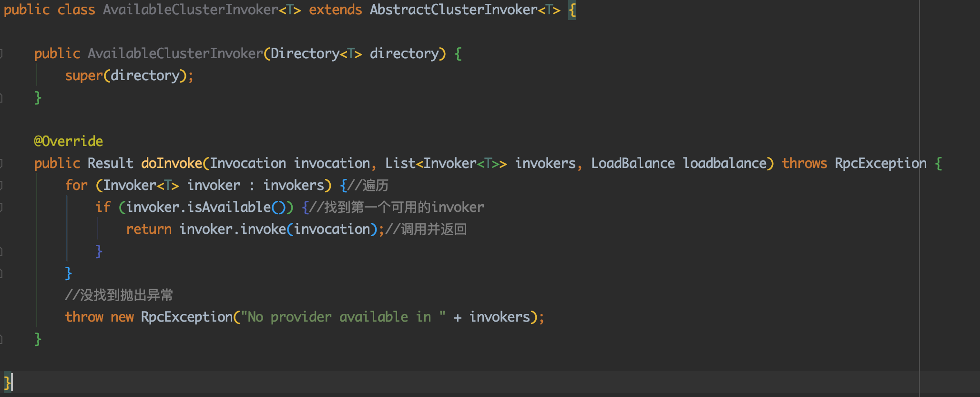
Task: Click the throws keyword
Action: coord(805,163)
